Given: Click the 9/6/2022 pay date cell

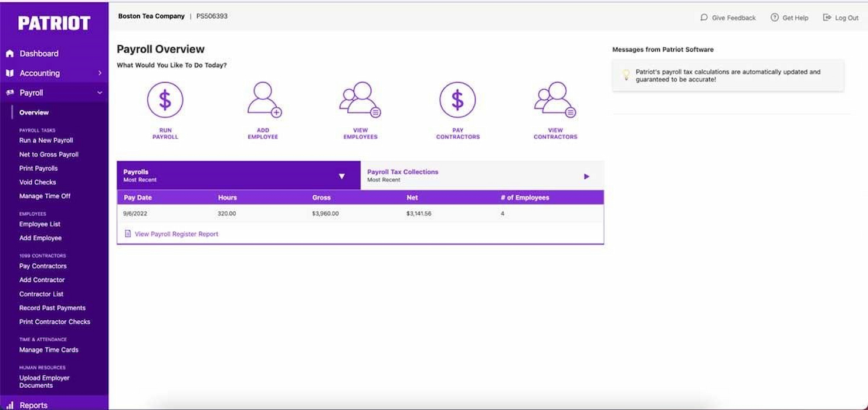Looking at the screenshot, I should (x=135, y=214).
